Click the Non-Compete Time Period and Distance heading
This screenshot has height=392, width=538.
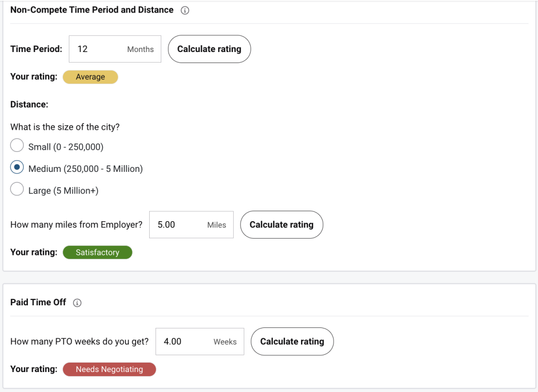(x=92, y=10)
